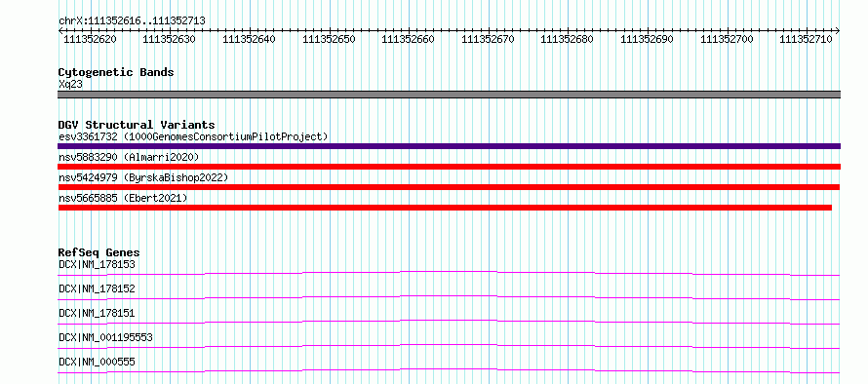Select the red nsv5883290 variant bar
Viewport: 868px width, 384px height.
pyautogui.click(x=449, y=167)
